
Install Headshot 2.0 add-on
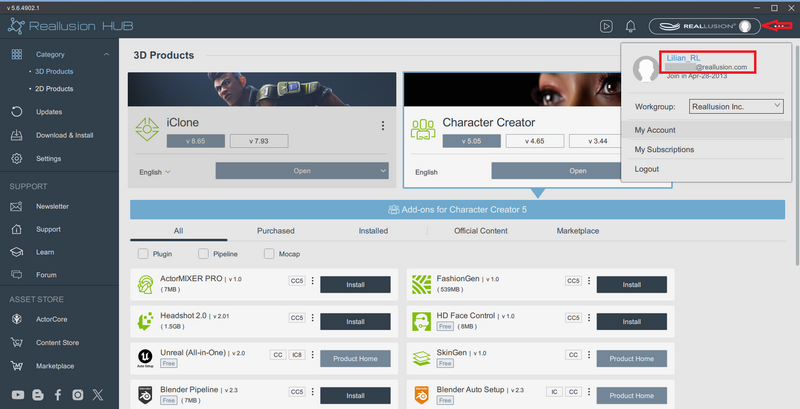click(x=355, y=322)
